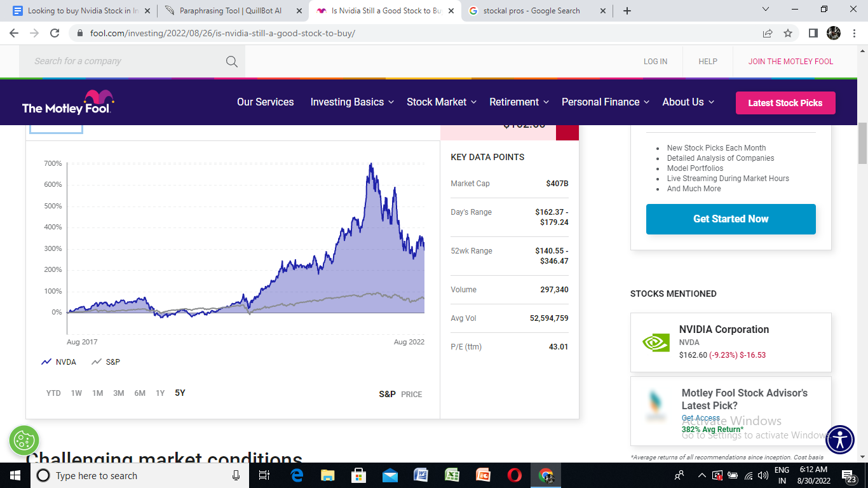View site information lock icon

(79, 33)
